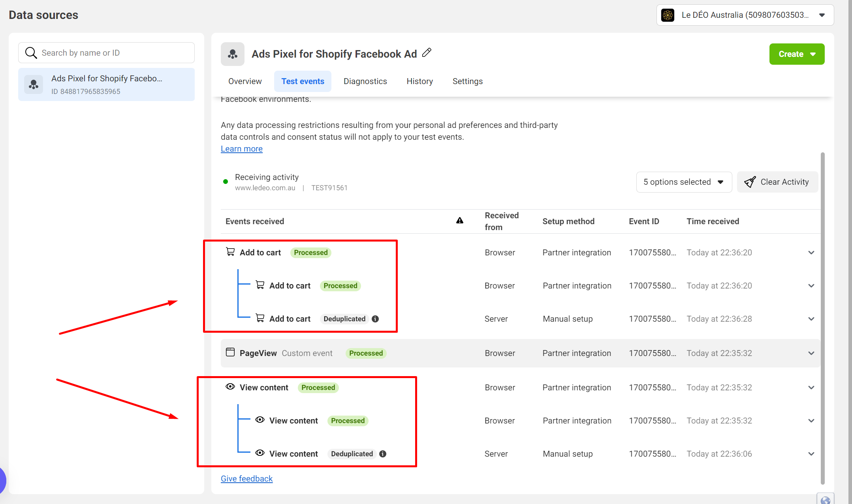
Task: Click info icon next to Add to cart Deduplicated
Action: 375,319
